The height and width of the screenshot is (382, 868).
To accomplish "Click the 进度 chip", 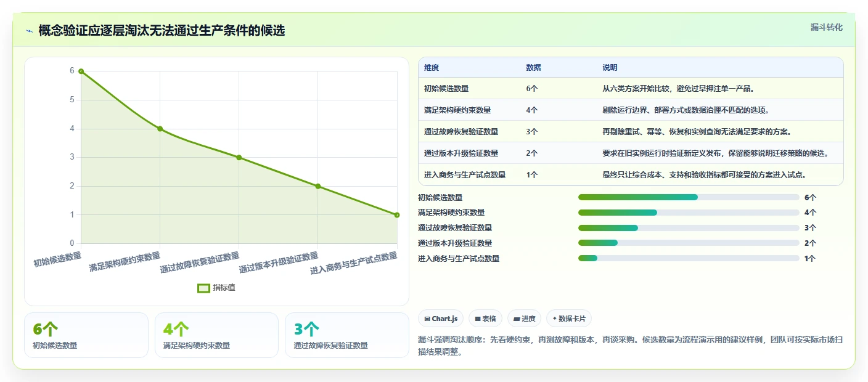I will (524, 319).
